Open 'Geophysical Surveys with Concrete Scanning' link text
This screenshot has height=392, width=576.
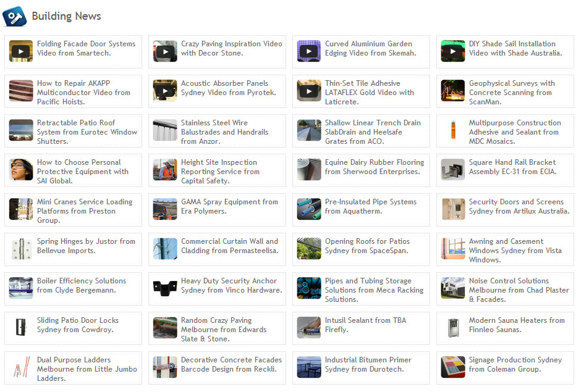coord(512,93)
